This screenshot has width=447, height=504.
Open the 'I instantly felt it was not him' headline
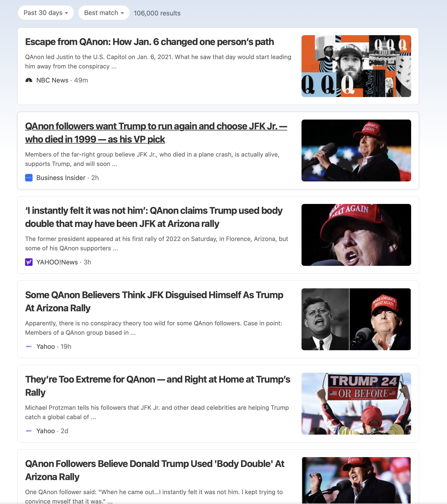pos(154,217)
